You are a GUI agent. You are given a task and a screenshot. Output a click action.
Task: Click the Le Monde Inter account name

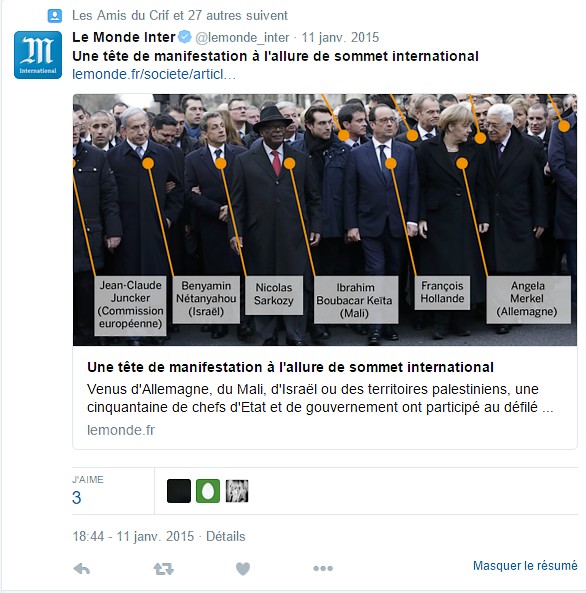pyautogui.click(x=124, y=37)
